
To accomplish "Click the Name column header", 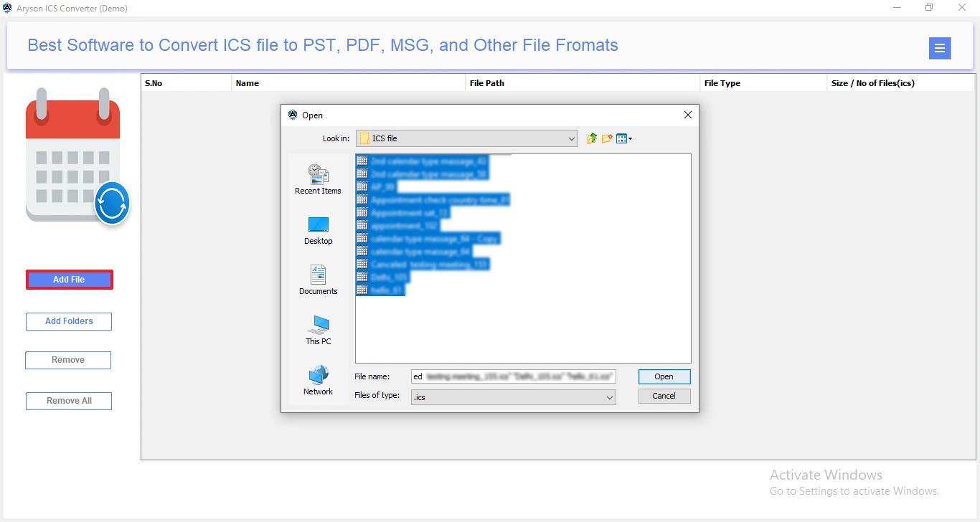I will click(349, 83).
